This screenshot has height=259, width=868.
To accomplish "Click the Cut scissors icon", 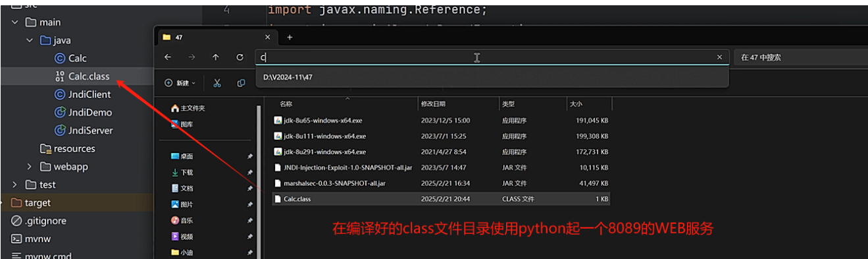I will pyautogui.click(x=217, y=83).
